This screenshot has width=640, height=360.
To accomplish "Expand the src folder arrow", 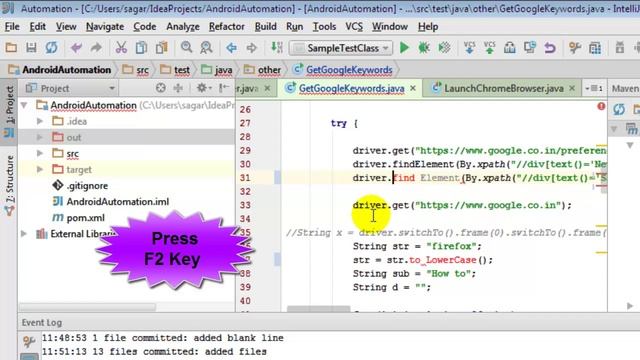I will click(40, 153).
